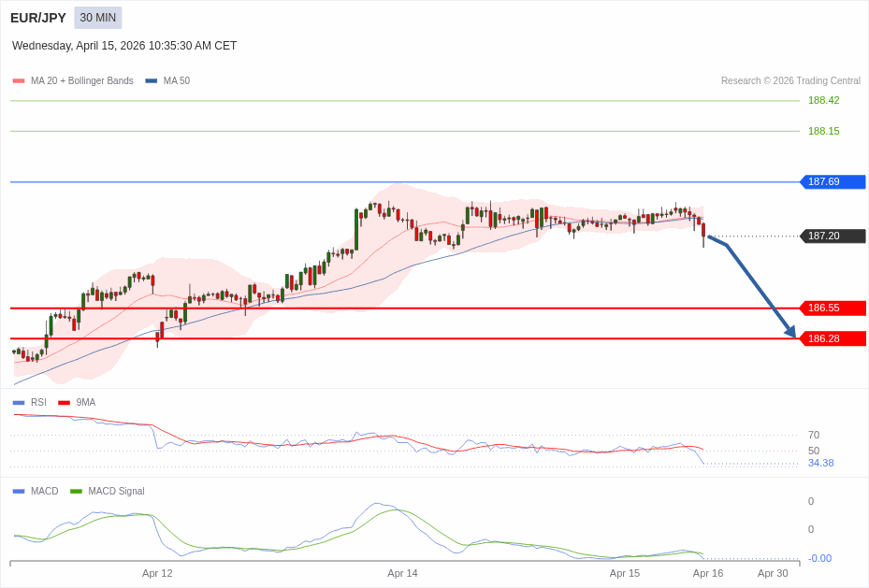Click the red MA 20 + Bollinger Bands legend swatch
The image size is (869, 588).
tap(19, 81)
